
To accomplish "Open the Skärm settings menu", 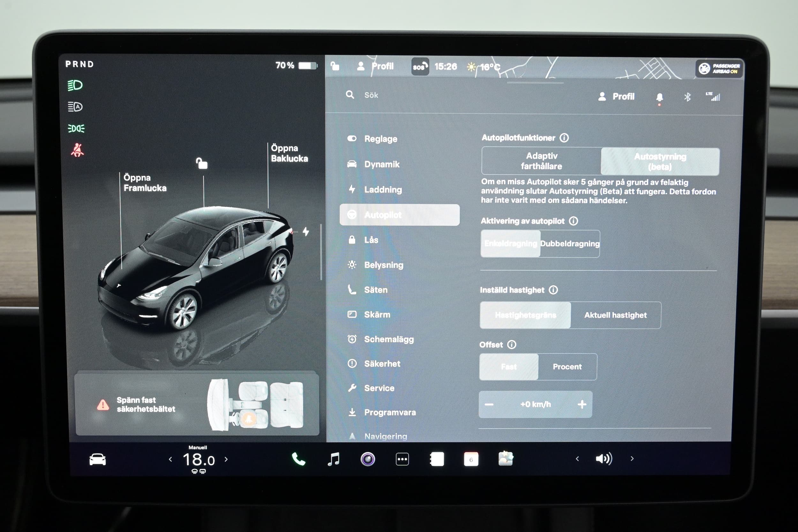I will (x=400, y=315).
